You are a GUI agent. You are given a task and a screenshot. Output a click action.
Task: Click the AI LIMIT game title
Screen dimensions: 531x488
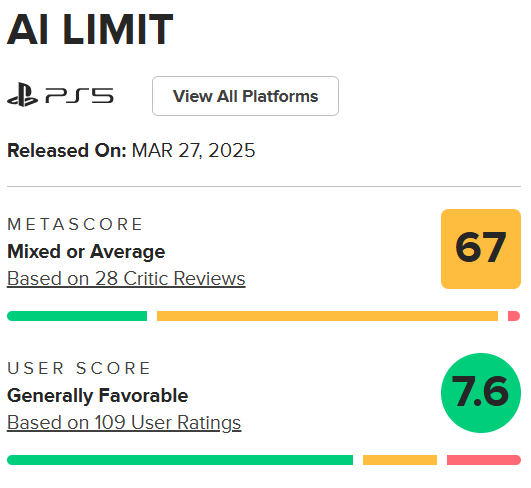click(x=90, y=29)
